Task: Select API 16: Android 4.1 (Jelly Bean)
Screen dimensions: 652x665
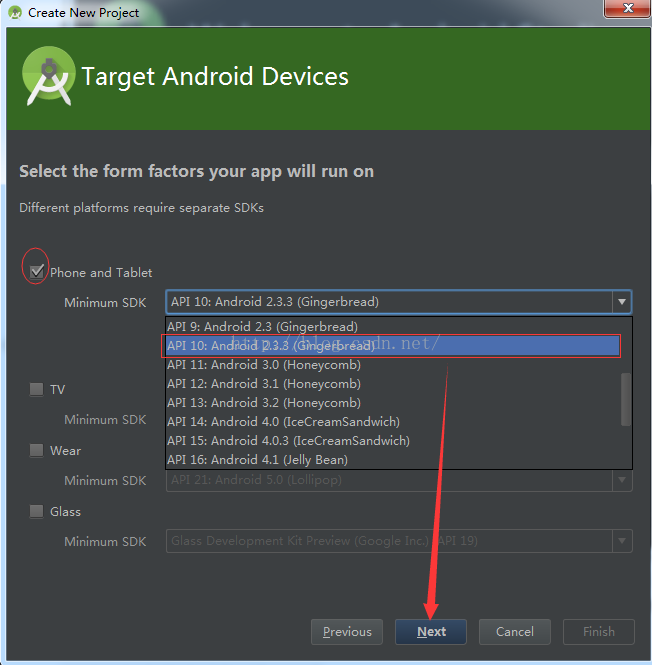Action: pyautogui.click(x=392, y=460)
